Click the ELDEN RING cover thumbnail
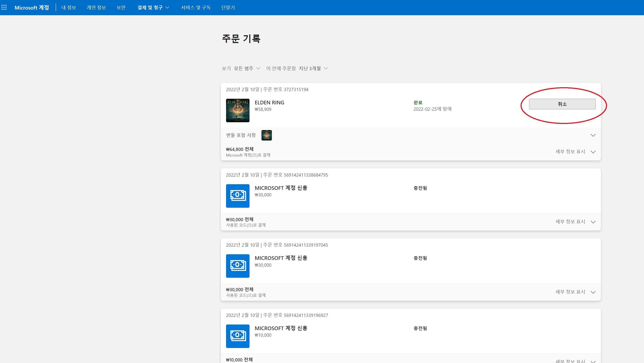The height and width of the screenshot is (363, 644). point(238,110)
